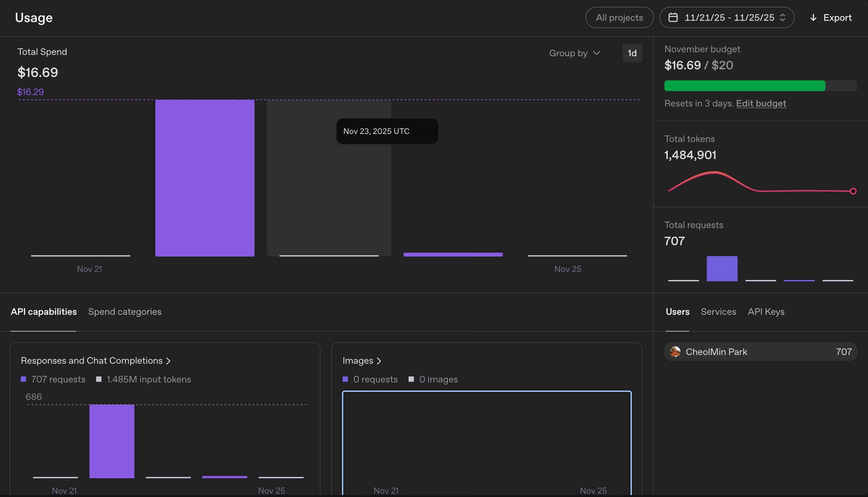Click the gray input tokens legend square
The image size is (868, 497).
[x=99, y=379]
